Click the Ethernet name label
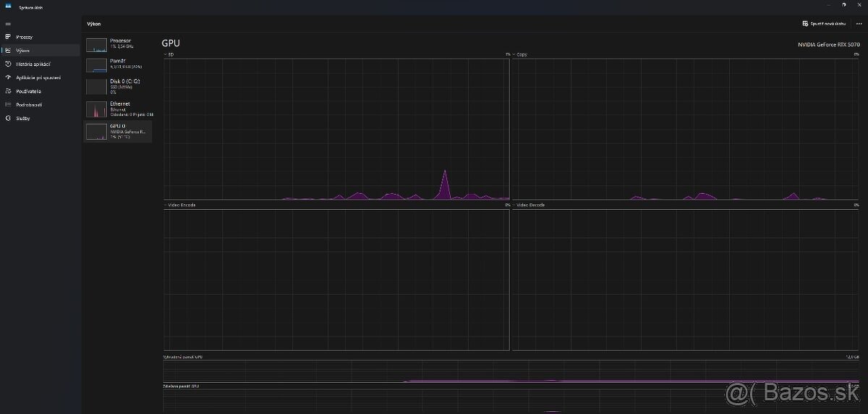The height and width of the screenshot is (414, 868). [x=120, y=103]
